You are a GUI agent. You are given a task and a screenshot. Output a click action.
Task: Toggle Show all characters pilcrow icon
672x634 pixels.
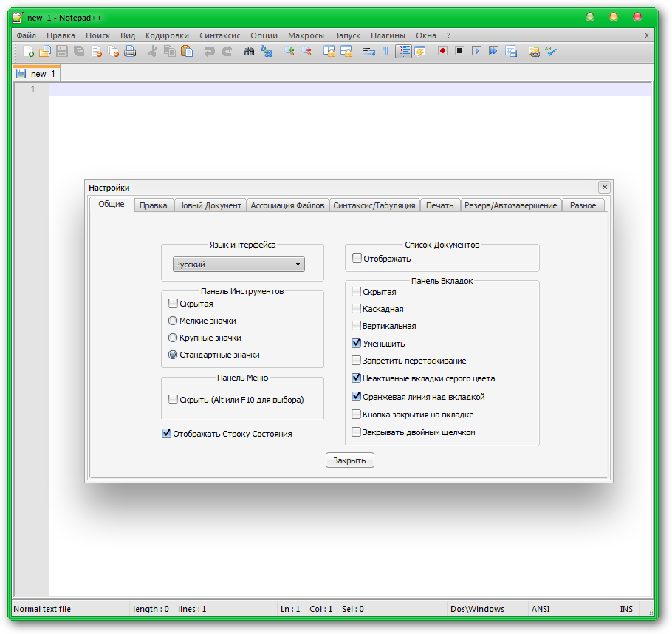(385, 52)
